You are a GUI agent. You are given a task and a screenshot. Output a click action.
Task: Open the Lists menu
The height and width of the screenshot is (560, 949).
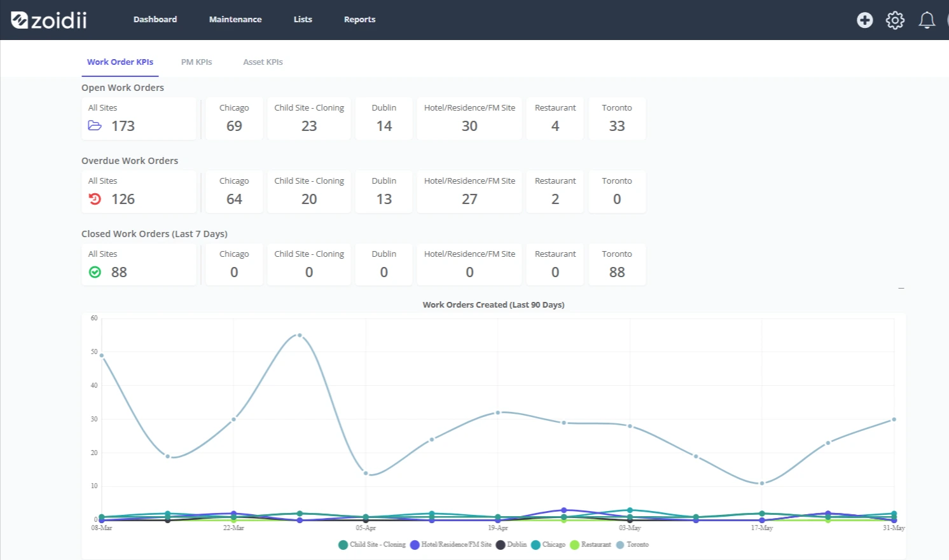tap(303, 20)
